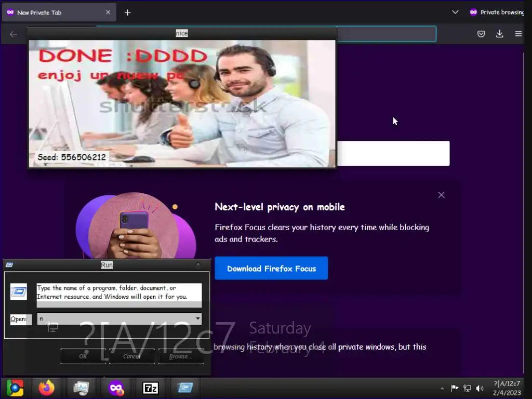Open volume speaker tray icon

click(x=480, y=388)
